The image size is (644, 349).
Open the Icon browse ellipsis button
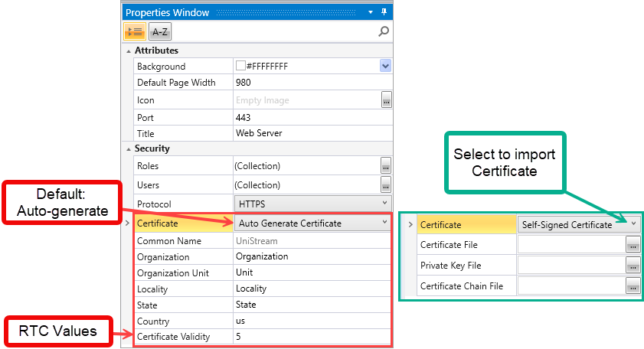(x=386, y=100)
